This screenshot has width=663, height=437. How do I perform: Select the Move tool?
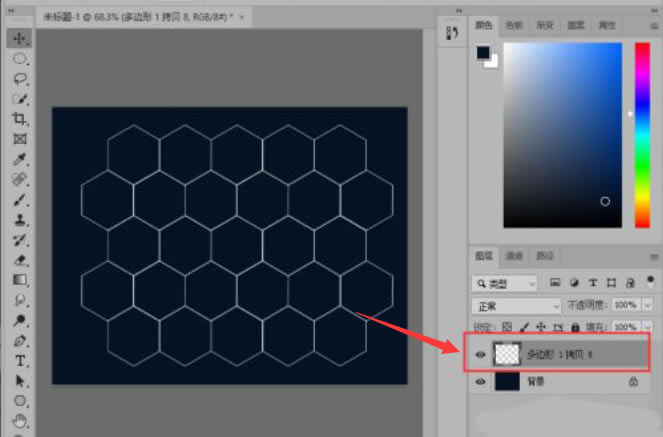tap(19, 38)
